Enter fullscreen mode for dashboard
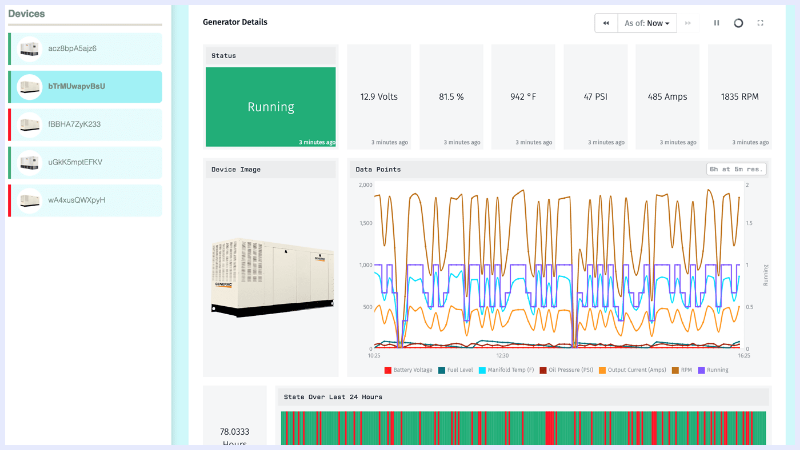 [x=760, y=22]
